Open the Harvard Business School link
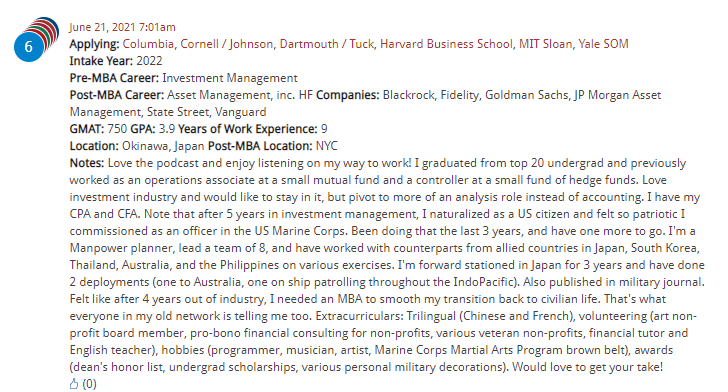 tap(447, 44)
